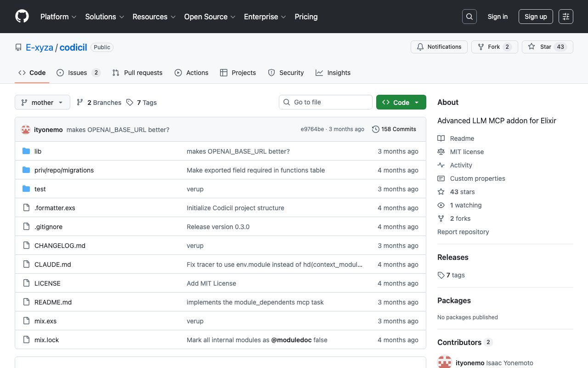Click the lib folder icon
This screenshot has width=588, height=368.
click(26, 151)
